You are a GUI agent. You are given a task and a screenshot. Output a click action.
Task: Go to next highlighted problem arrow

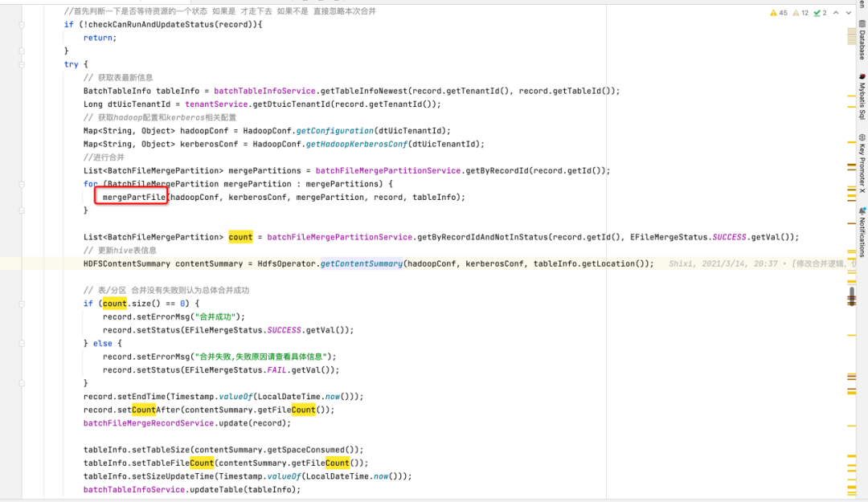849,13
